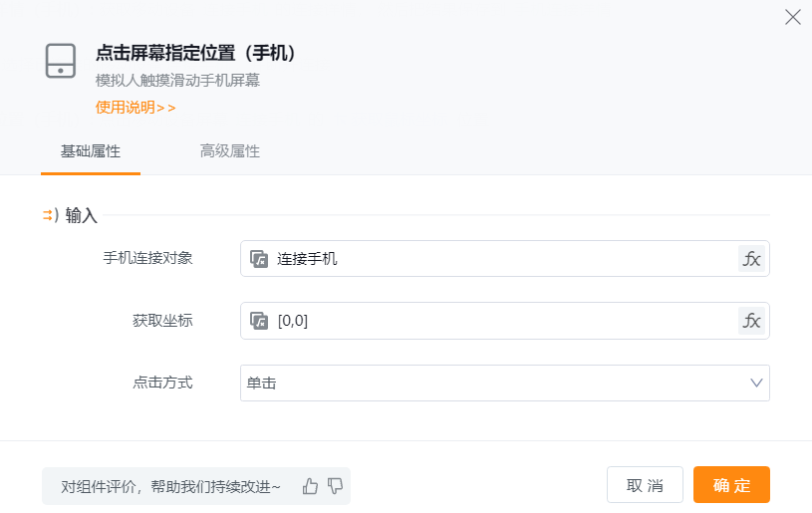Open the 使用说明>> help link

tap(135, 108)
